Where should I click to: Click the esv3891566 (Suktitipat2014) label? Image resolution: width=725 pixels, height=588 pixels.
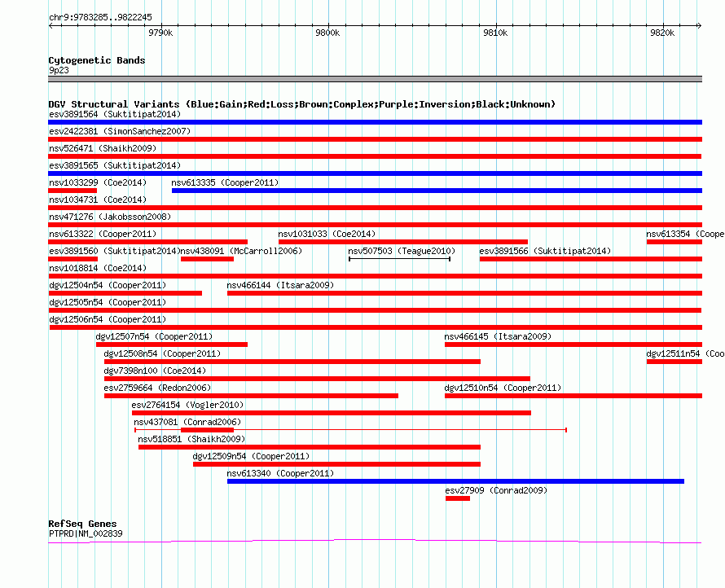tap(545, 251)
